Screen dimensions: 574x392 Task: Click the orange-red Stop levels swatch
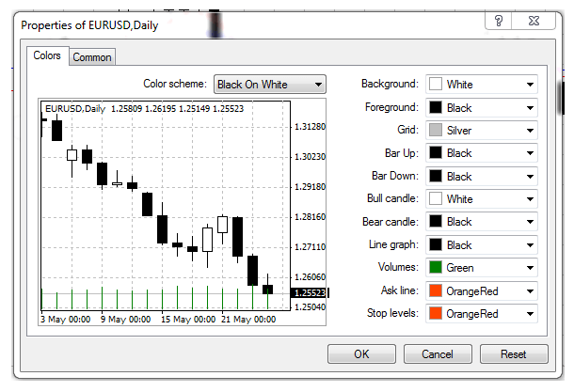[x=436, y=313]
